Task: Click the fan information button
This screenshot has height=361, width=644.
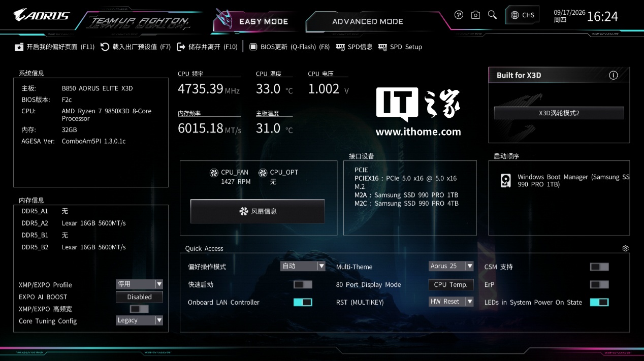Action: [x=257, y=211]
